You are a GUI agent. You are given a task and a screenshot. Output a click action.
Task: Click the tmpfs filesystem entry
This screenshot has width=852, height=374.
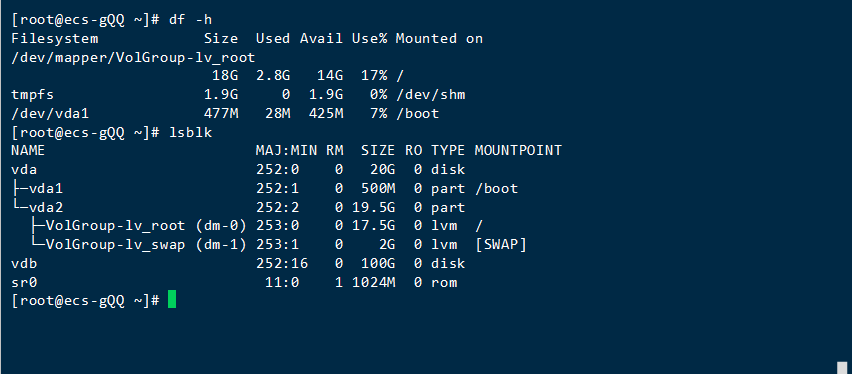click(x=32, y=95)
